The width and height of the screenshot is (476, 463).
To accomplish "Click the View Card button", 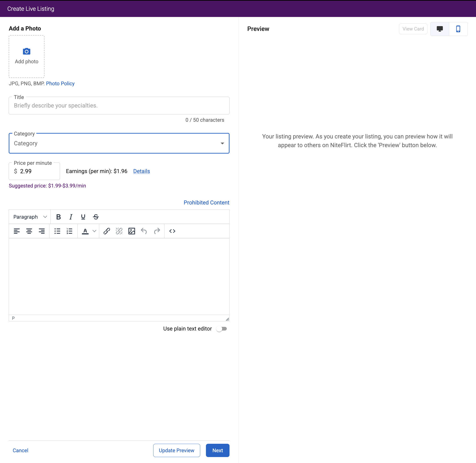I will coord(413,29).
